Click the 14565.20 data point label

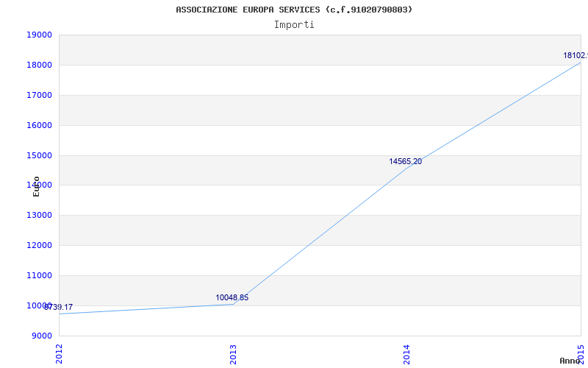[406, 162]
